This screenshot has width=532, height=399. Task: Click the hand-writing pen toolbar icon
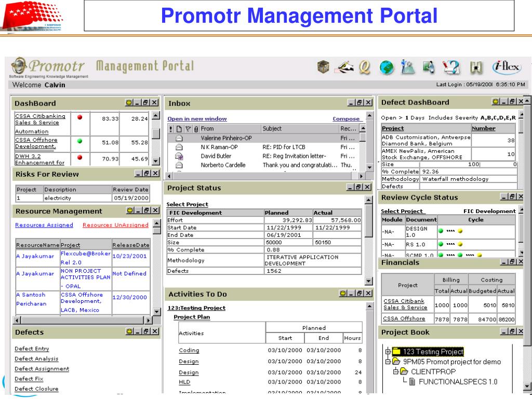pyautogui.click(x=344, y=67)
